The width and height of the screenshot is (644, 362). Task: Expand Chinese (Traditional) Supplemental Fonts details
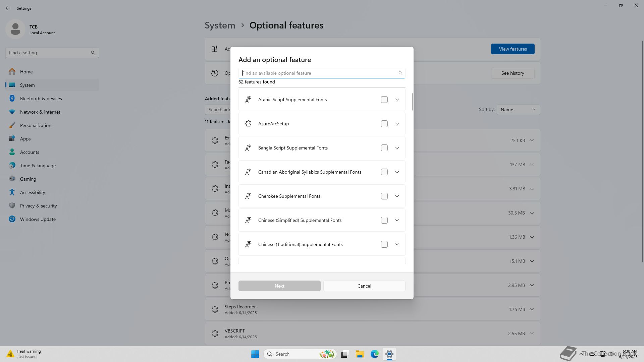pos(397,244)
